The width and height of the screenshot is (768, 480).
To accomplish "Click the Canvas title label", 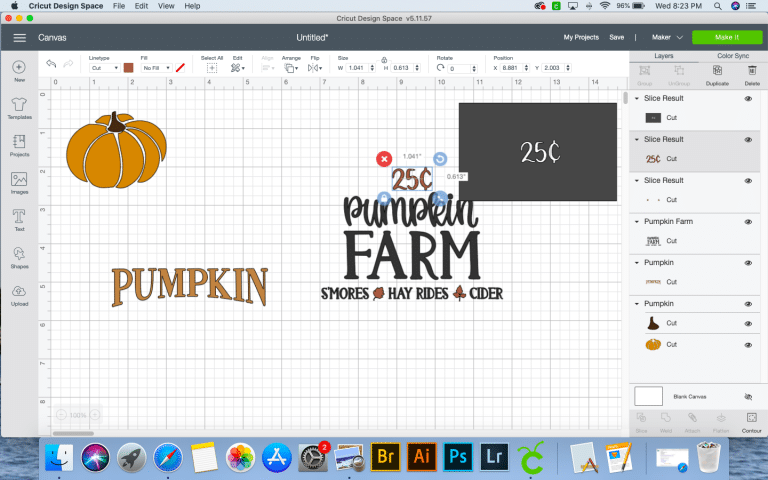I will pos(52,38).
